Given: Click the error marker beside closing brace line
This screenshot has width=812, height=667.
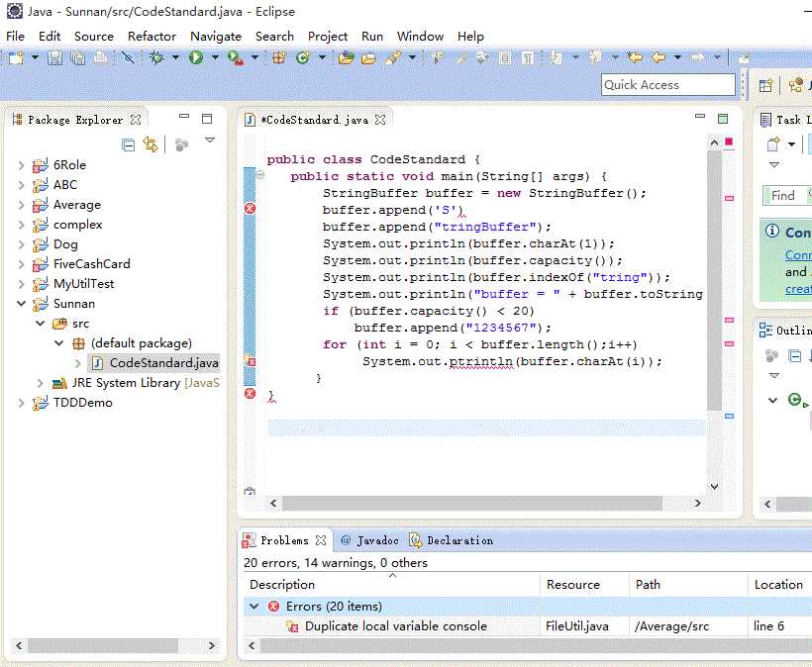Looking at the screenshot, I should point(250,393).
